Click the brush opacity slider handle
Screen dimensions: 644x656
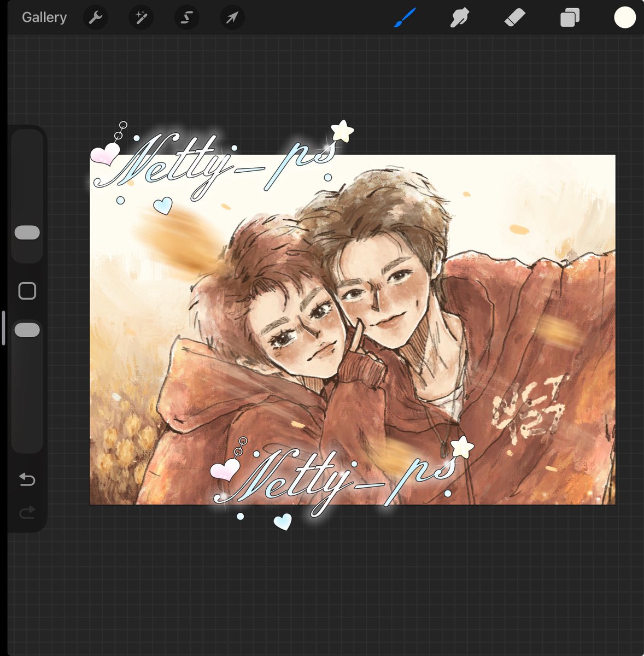point(27,330)
